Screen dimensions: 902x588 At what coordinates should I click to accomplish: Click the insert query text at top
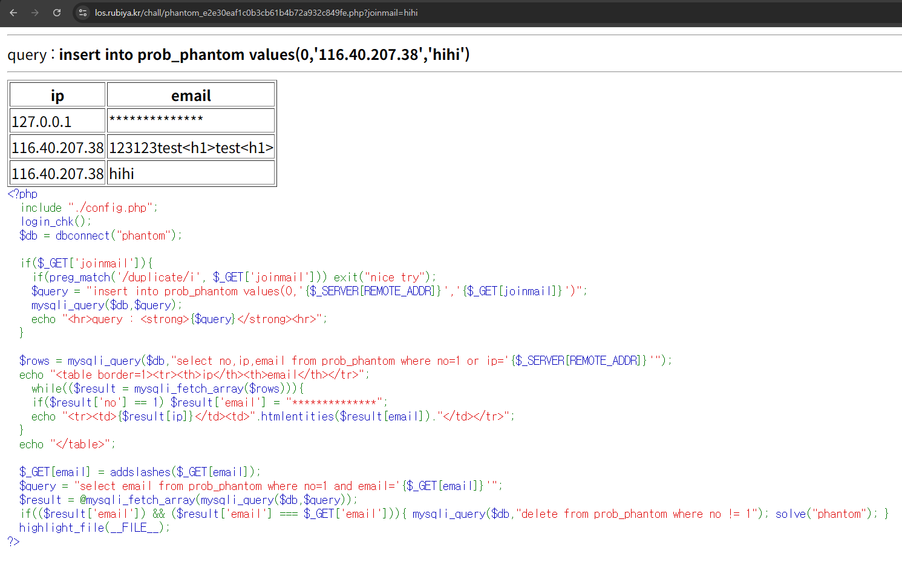pos(264,54)
